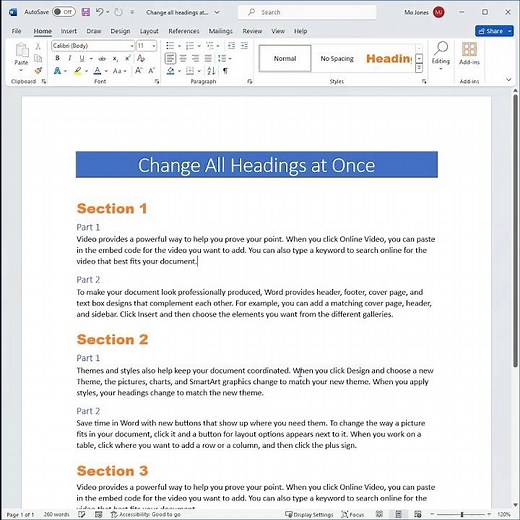Adjust the zoom slider handle
The height and width of the screenshot is (520, 520).
coord(462,514)
